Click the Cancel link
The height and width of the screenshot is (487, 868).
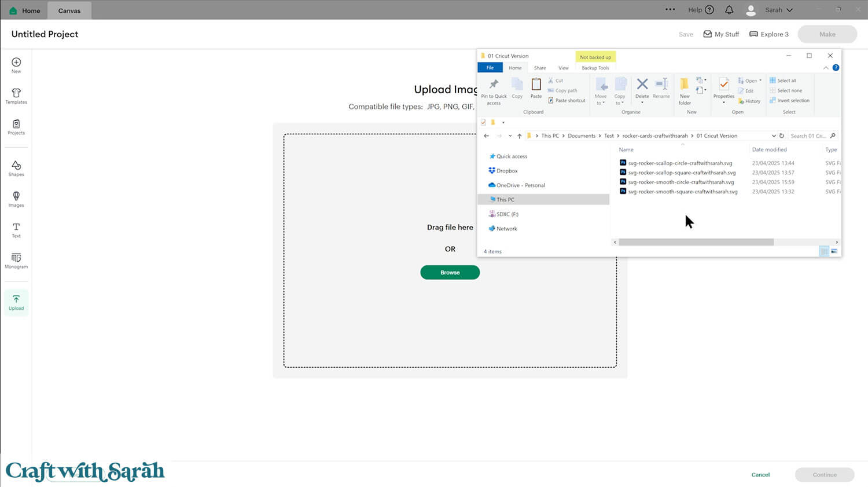click(x=760, y=475)
